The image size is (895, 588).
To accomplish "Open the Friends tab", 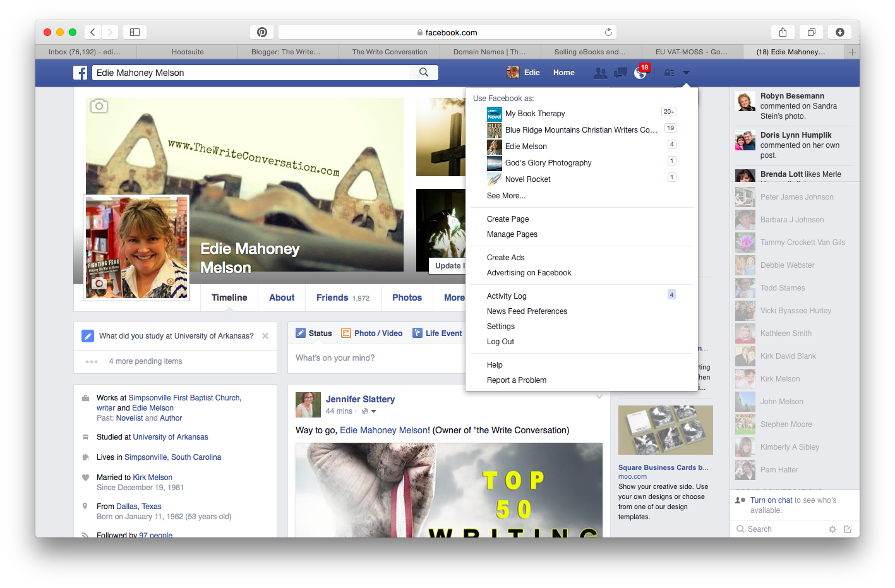I will click(x=343, y=297).
